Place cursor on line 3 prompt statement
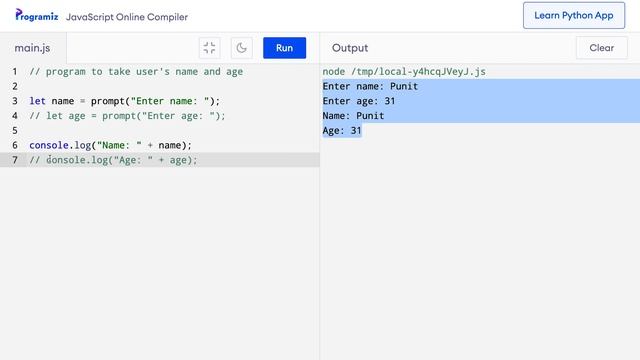 coord(124,101)
